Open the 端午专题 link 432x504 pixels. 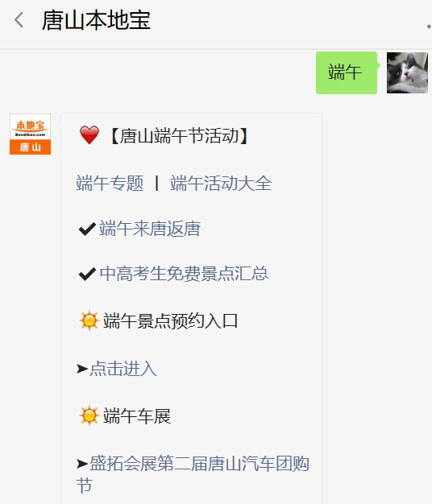pyautogui.click(x=110, y=184)
